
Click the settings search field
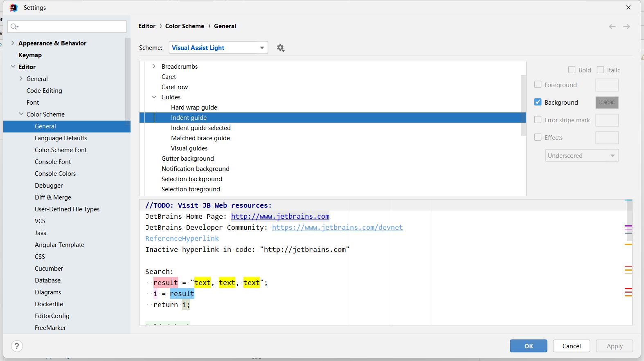point(67,27)
